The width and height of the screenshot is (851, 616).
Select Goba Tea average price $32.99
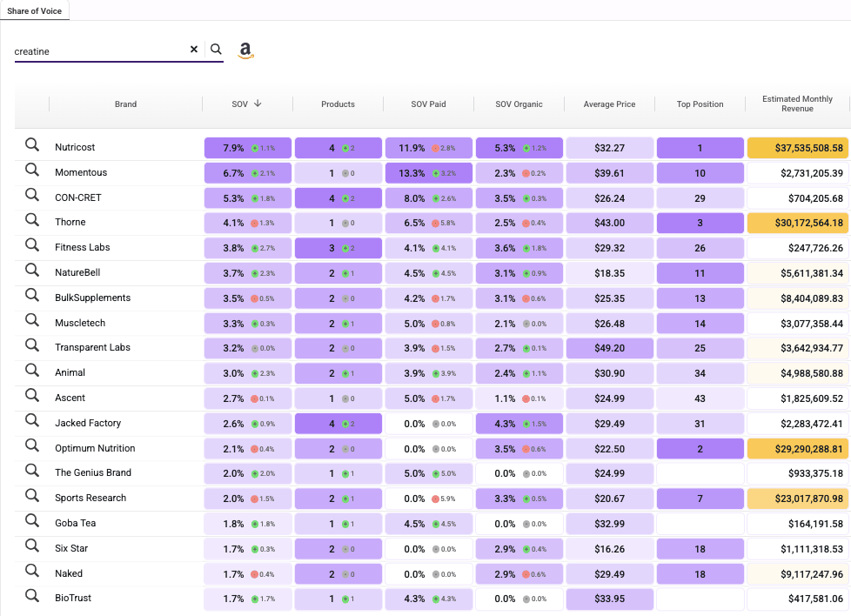point(609,525)
